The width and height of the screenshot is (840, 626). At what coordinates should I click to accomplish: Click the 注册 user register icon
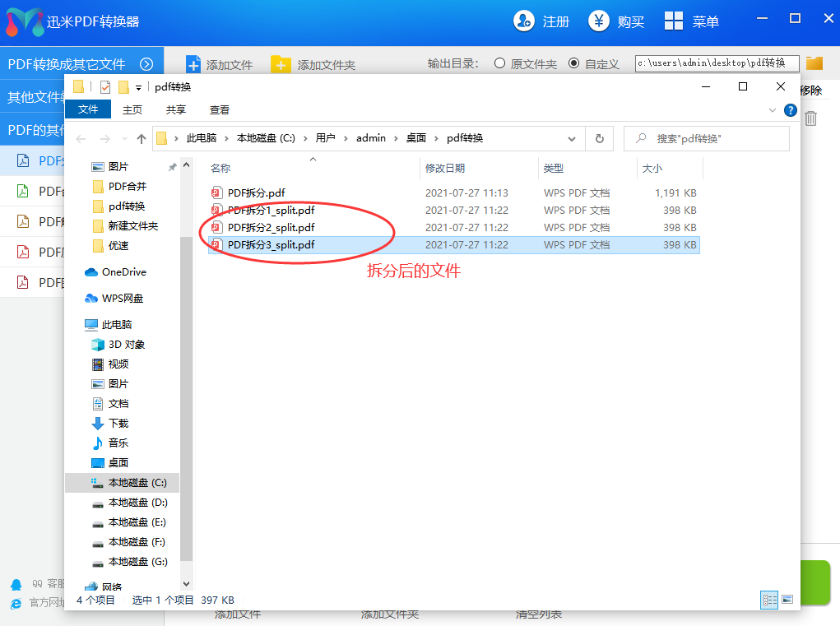click(523, 21)
